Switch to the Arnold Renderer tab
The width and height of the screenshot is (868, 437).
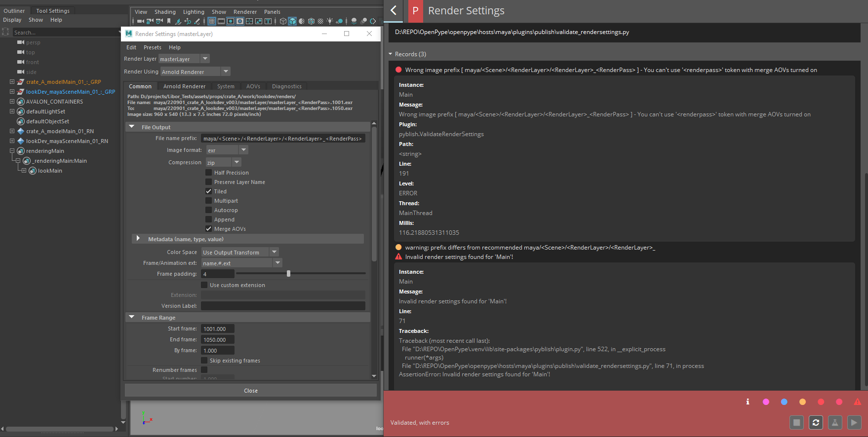[184, 86]
